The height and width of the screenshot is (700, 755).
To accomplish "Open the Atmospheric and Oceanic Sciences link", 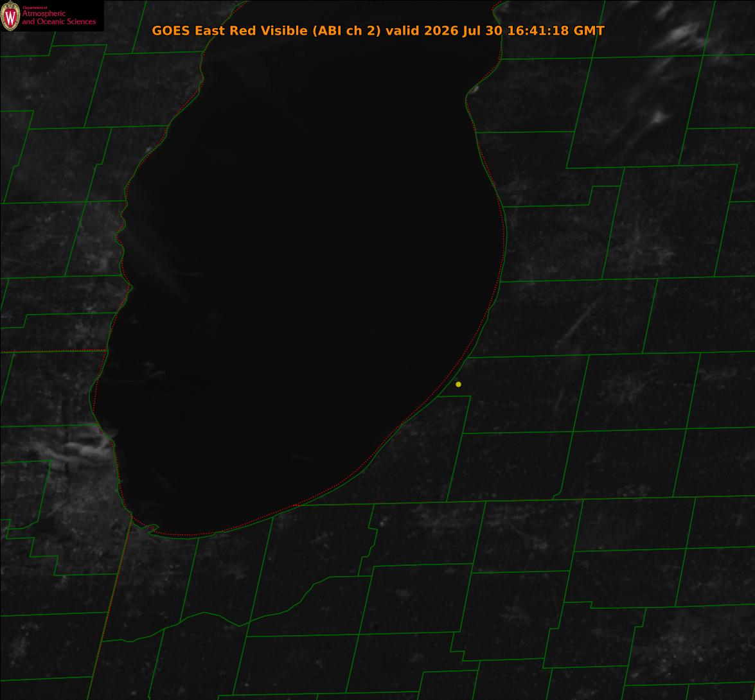I will (58, 17).
